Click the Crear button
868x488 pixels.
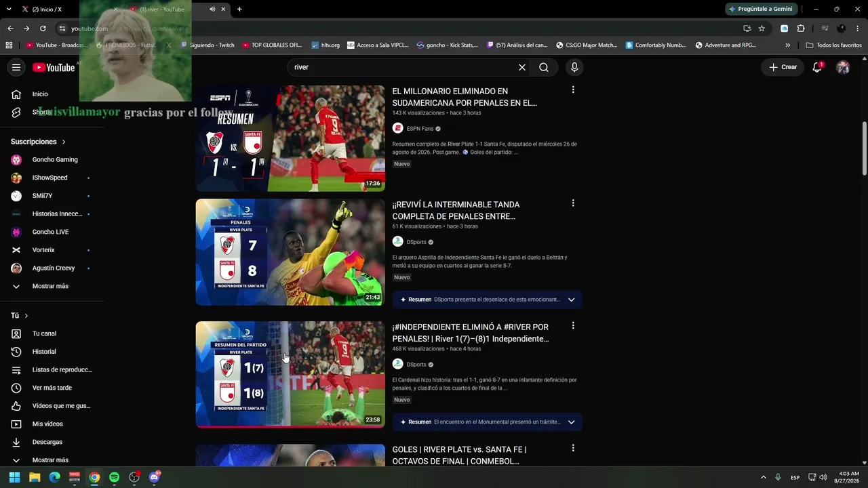point(783,67)
